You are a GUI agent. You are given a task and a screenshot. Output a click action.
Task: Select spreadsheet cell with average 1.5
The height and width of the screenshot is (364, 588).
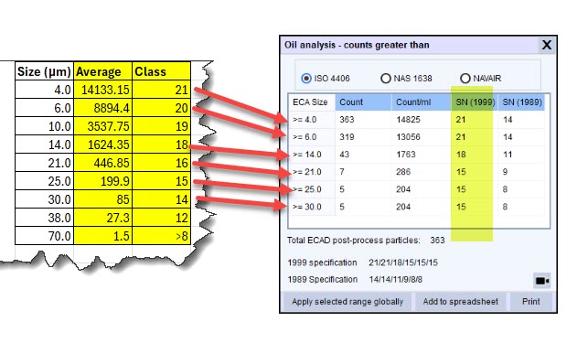click(x=103, y=236)
